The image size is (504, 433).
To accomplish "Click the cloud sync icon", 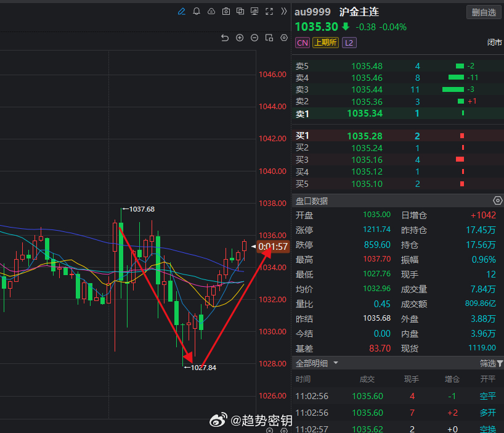I will [211, 11].
